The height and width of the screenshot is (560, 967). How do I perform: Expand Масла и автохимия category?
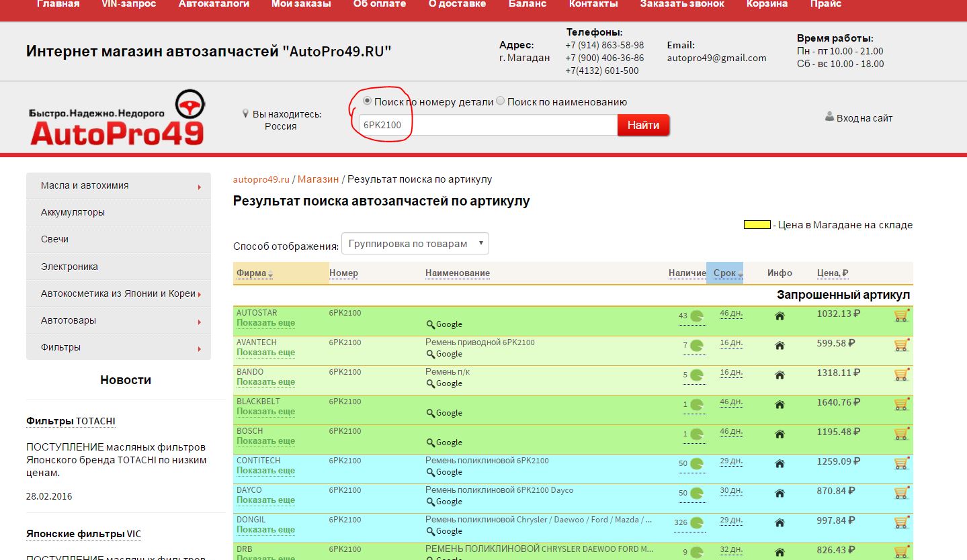[118, 185]
